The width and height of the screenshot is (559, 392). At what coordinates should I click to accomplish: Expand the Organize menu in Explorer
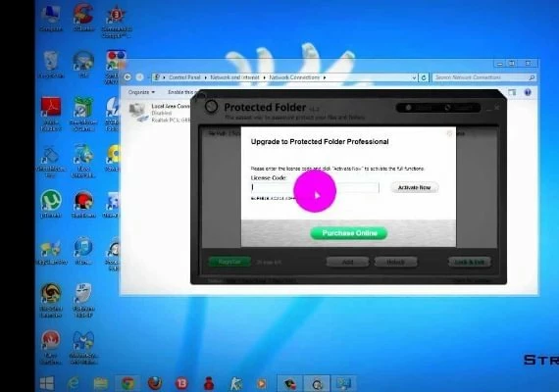[141, 92]
